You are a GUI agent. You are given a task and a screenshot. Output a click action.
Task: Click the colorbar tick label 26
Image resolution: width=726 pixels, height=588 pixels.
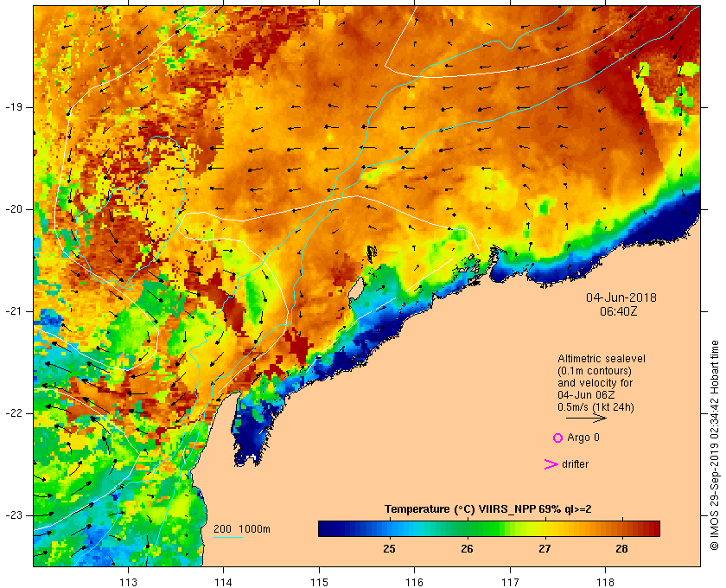click(468, 549)
